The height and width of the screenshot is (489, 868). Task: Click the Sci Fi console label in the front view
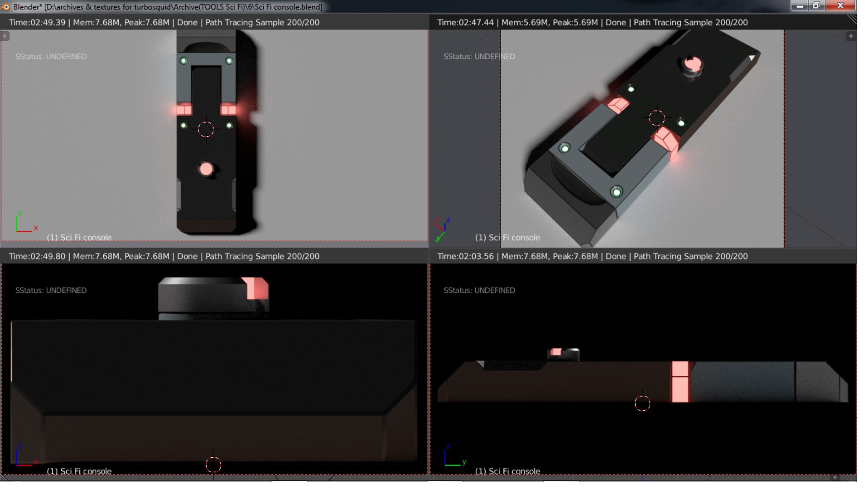79,471
